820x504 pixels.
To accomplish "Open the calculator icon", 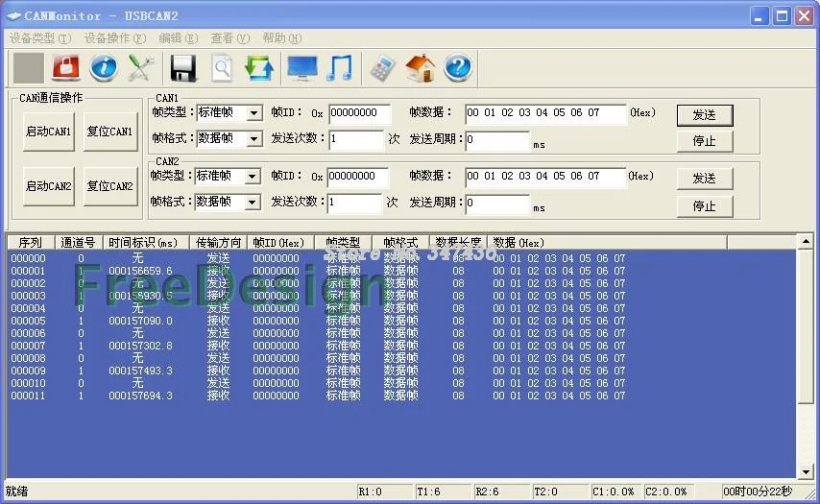I will (x=382, y=68).
